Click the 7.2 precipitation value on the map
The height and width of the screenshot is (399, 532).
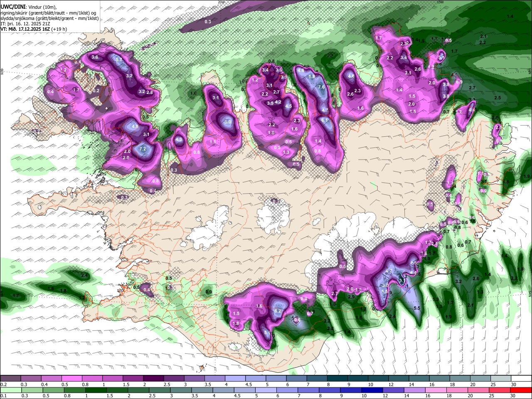143,149
